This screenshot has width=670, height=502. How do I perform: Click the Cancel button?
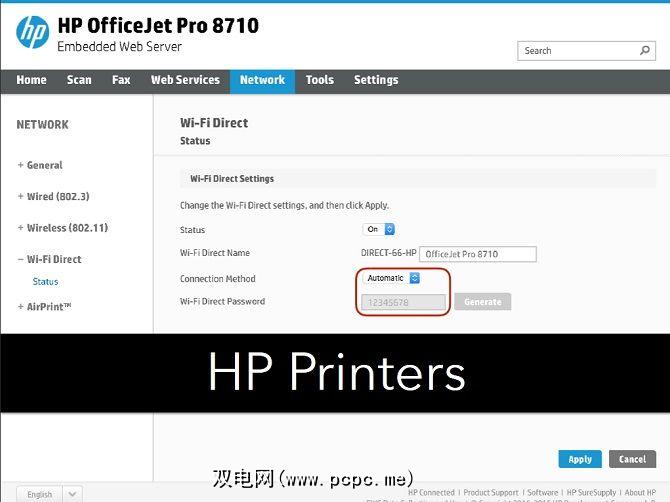click(632, 459)
